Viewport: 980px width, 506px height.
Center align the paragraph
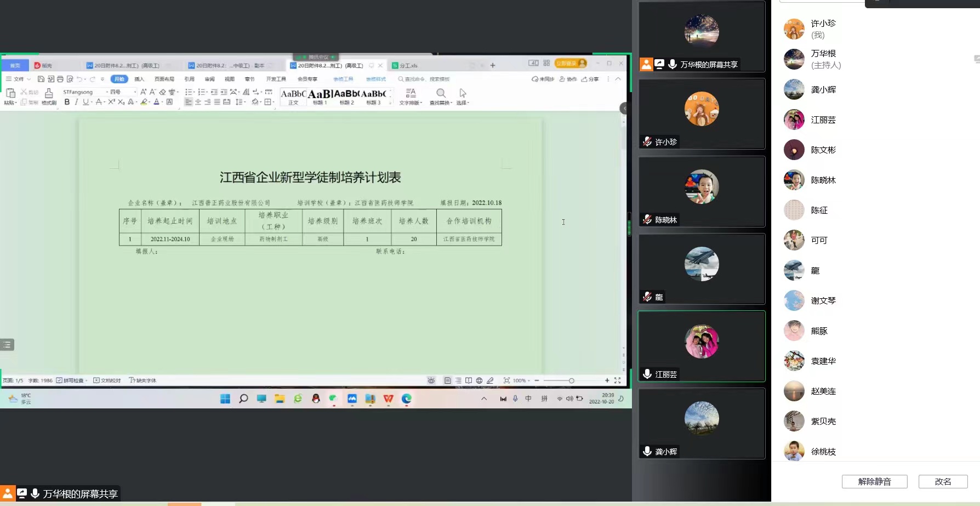(198, 102)
